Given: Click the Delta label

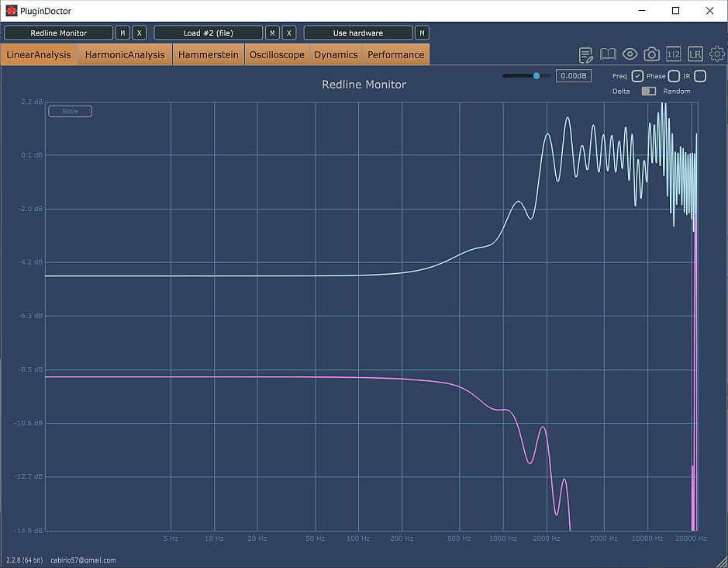Looking at the screenshot, I should tap(621, 91).
